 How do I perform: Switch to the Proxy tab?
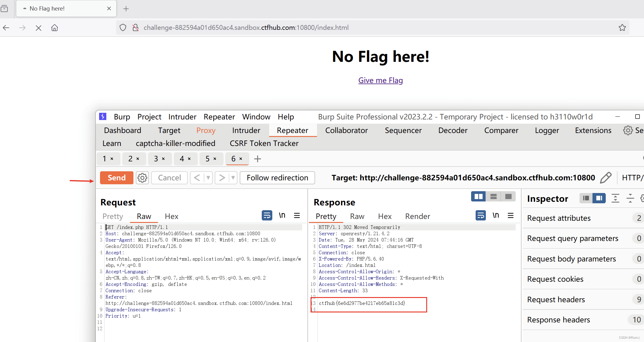click(206, 130)
